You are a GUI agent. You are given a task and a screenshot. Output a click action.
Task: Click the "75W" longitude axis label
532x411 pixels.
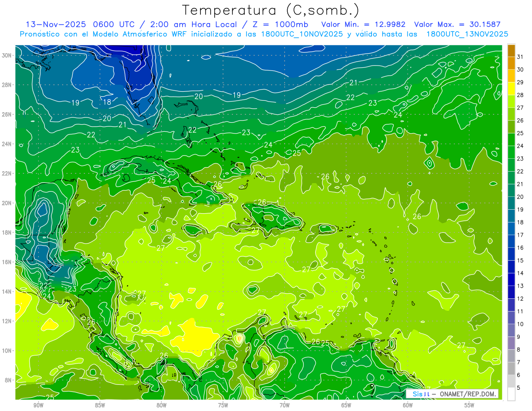[x=223, y=405]
